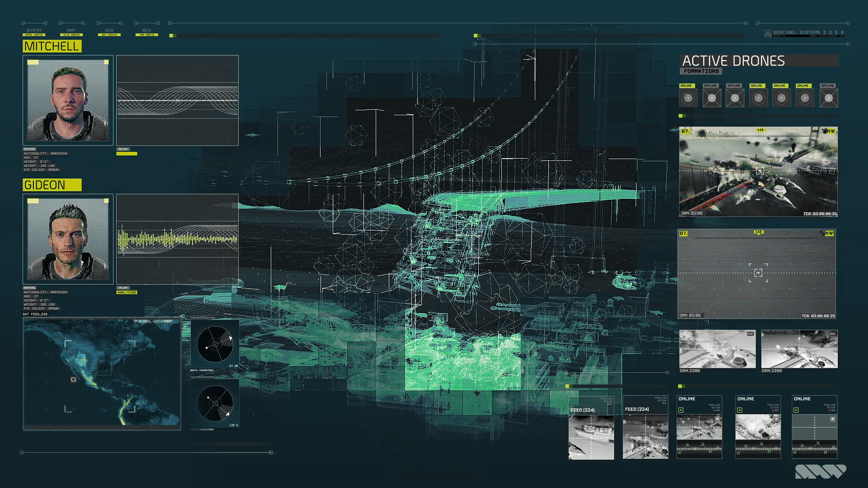
Task: Click the upper trajectory radar dial
Action: (x=215, y=344)
